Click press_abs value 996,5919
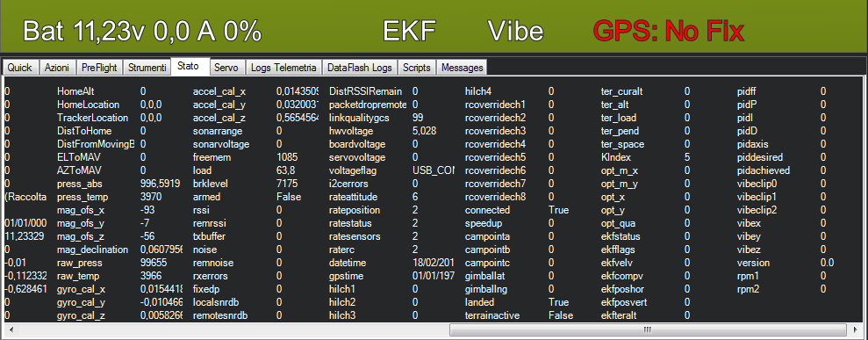The width and height of the screenshot is (868, 340). [160, 184]
